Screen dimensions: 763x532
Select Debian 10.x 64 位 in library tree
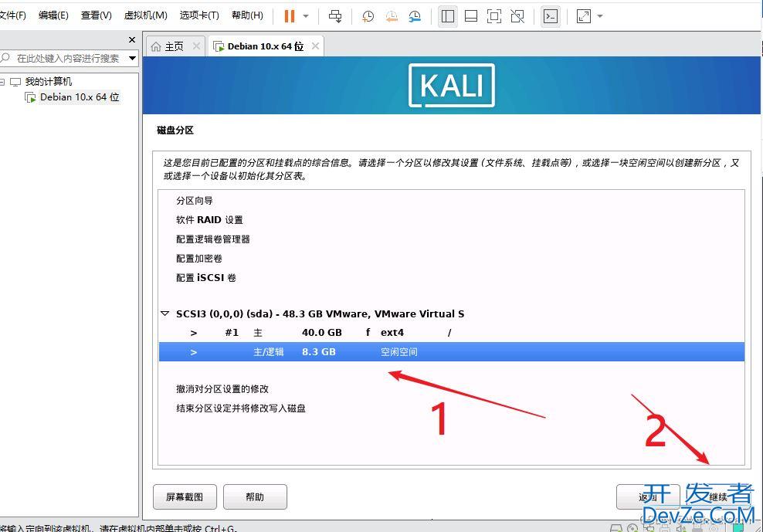[x=80, y=97]
